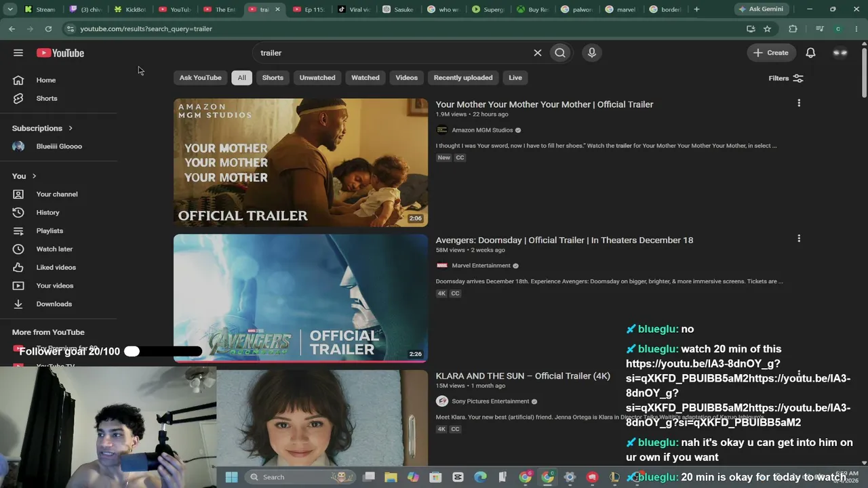Open a new Chrome tab
The height and width of the screenshot is (488, 868).
696,9
